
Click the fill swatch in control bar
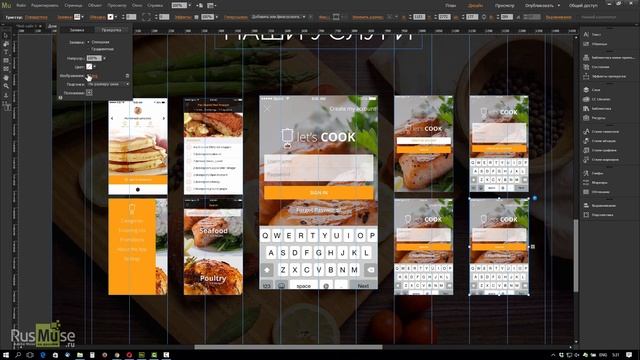point(77,17)
